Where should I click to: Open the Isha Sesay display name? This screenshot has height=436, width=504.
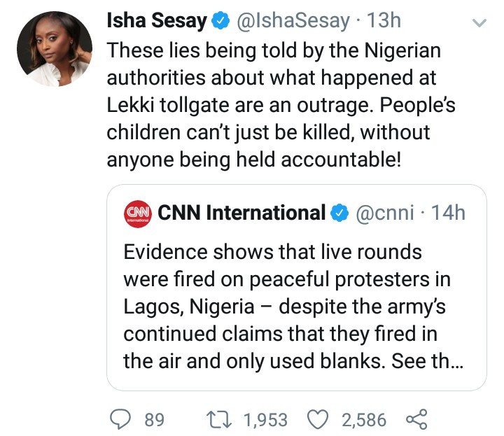tap(156, 22)
